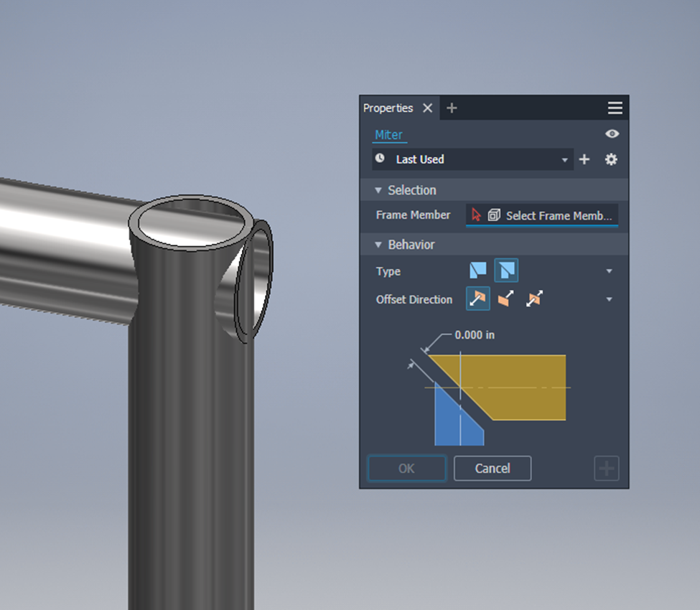Screen dimensions: 700x610
Task: Toggle the miter preview eye icon
Action: coord(611,134)
